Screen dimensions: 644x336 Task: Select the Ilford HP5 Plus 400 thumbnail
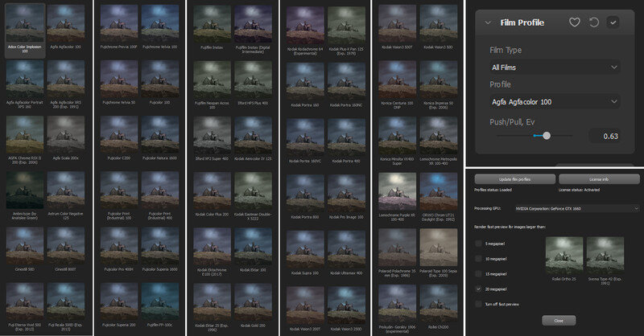(x=253, y=80)
